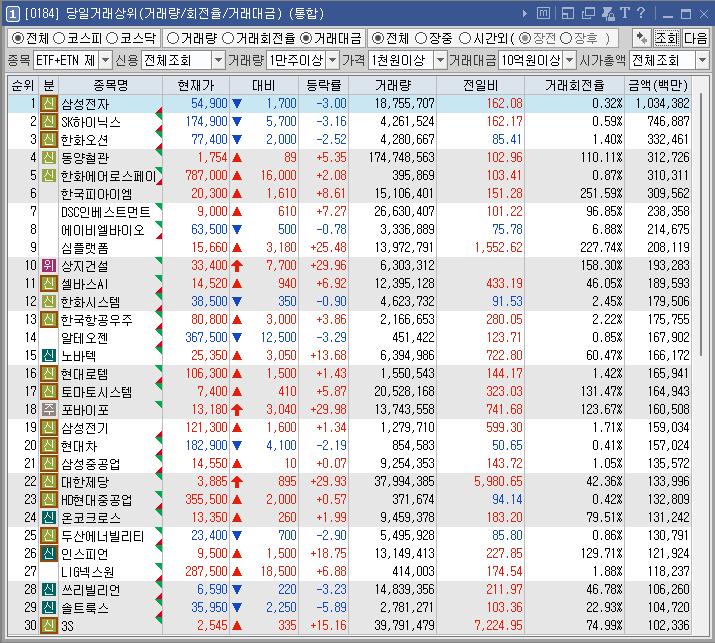Open the 가격 1천원이상 dropdown
Screen dimensions: 715x643
pos(440,60)
